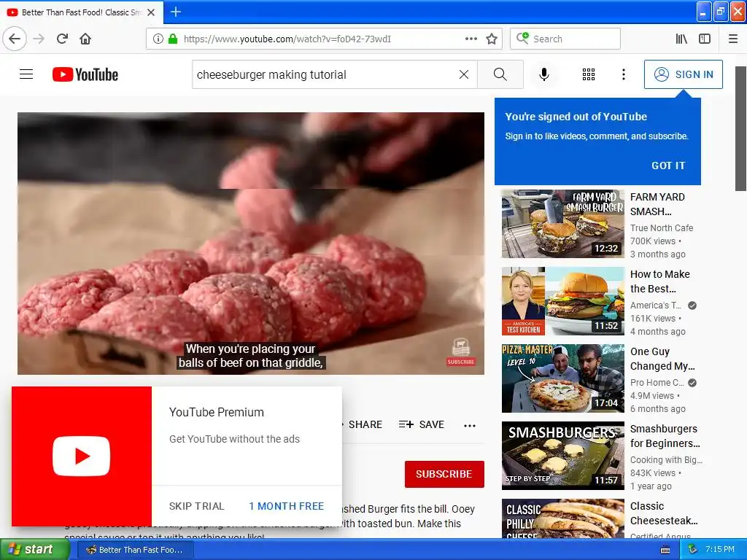The height and width of the screenshot is (560, 747).
Task: Open the Firefox library icon
Action: pos(681,39)
